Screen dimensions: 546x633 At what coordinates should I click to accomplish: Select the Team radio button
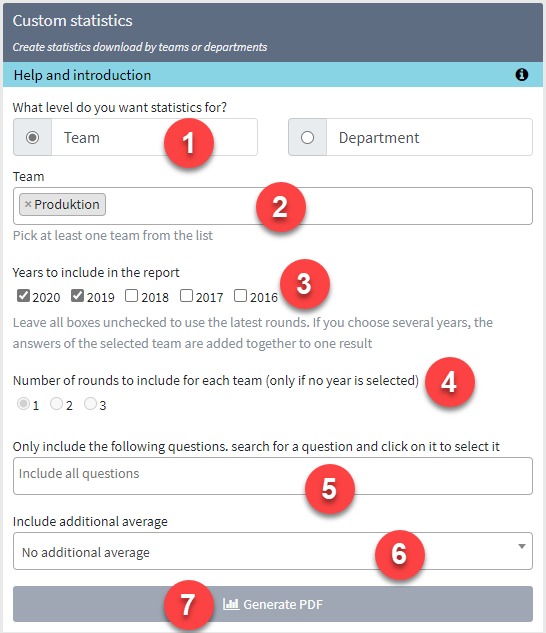click(32, 137)
